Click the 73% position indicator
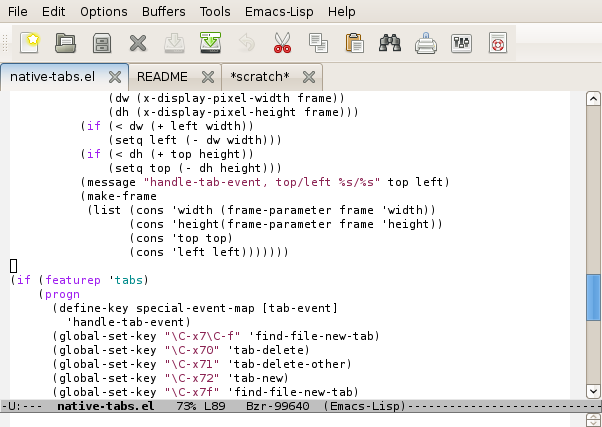Viewport: 602px width, 427px height. click(x=186, y=406)
